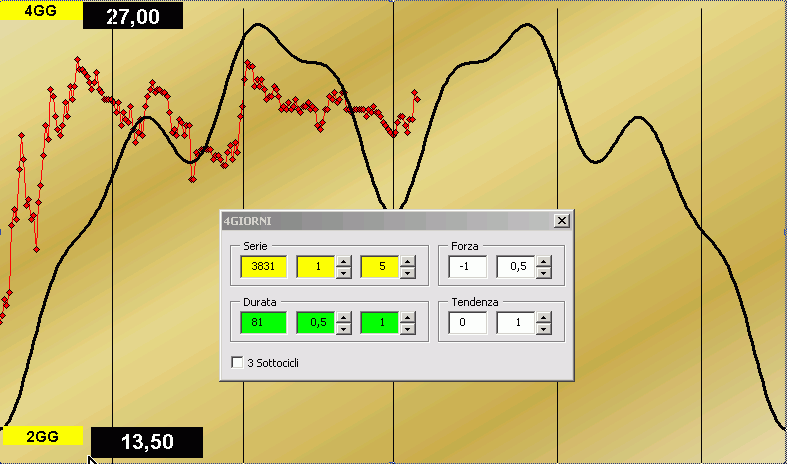
Task: Click the Forza field showing 0,5
Action: 516,266
